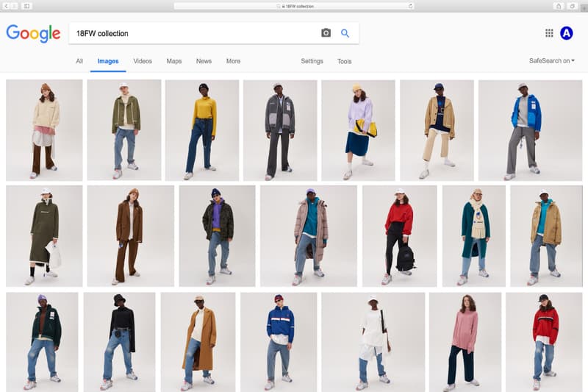
Task: Open the More search categories menu
Action: [x=233, y=61]
